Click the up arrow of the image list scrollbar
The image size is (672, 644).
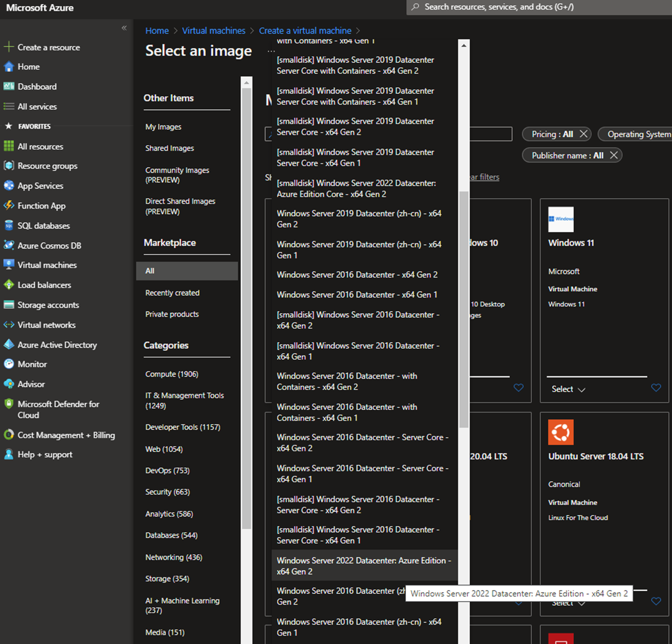click(x=464, y=46)
